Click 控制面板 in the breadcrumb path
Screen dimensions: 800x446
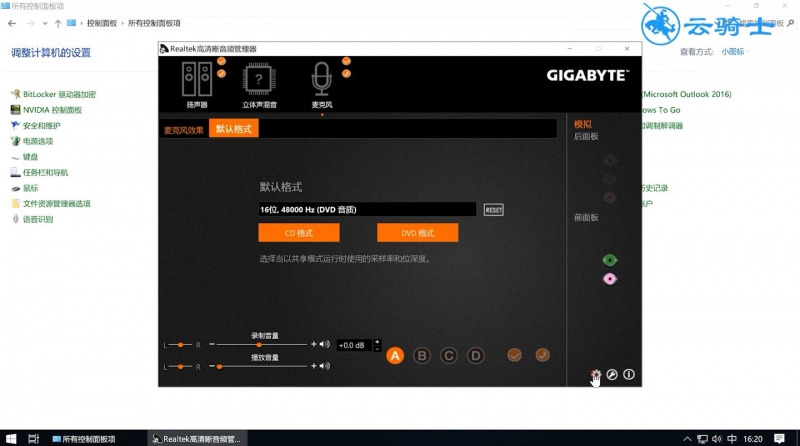(102, 23)
